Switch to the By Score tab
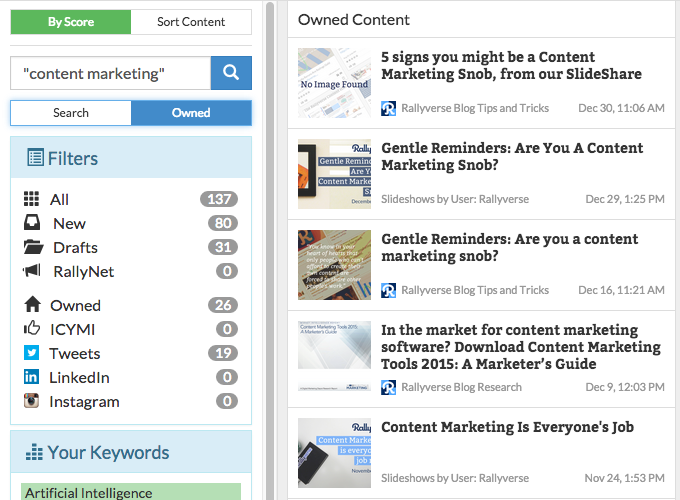The image size is (680, 500). click(x=71, y=22)
